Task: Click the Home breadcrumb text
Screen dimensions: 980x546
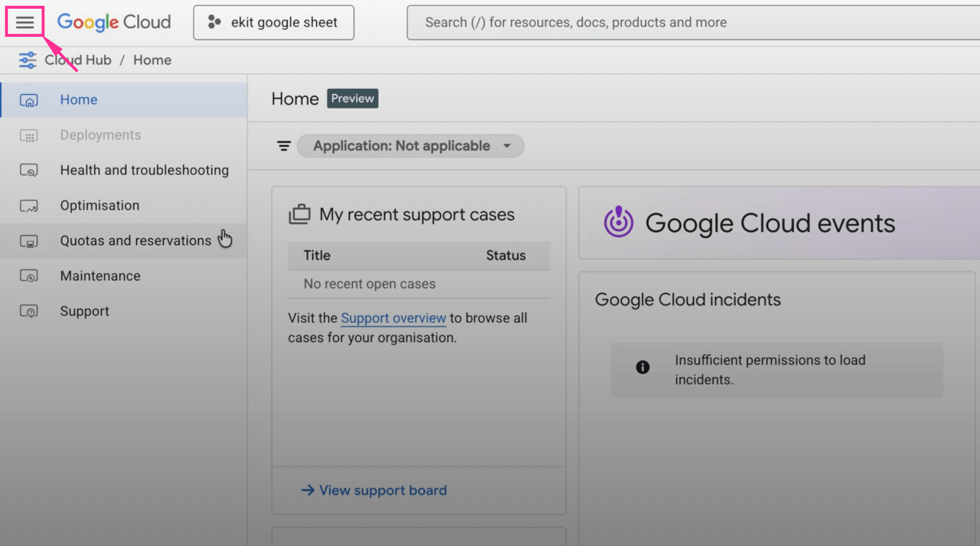Action: coord(152,60)
